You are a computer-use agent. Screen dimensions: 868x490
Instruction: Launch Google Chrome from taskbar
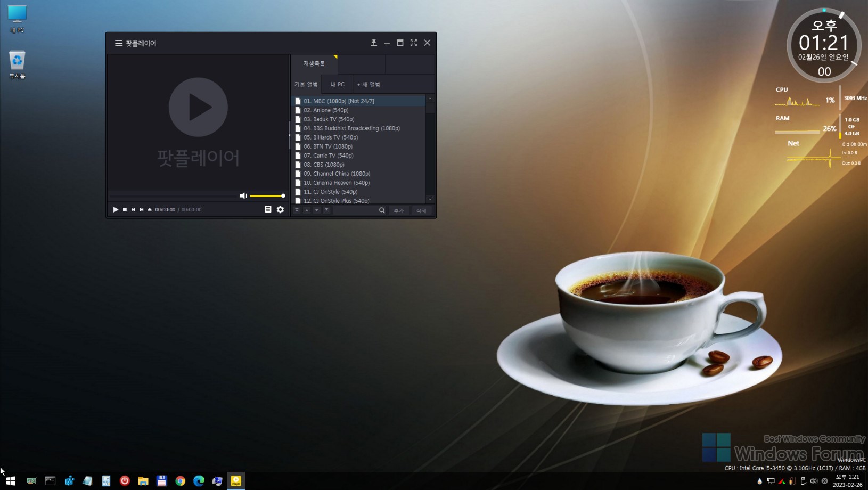[x=181, y=481]
